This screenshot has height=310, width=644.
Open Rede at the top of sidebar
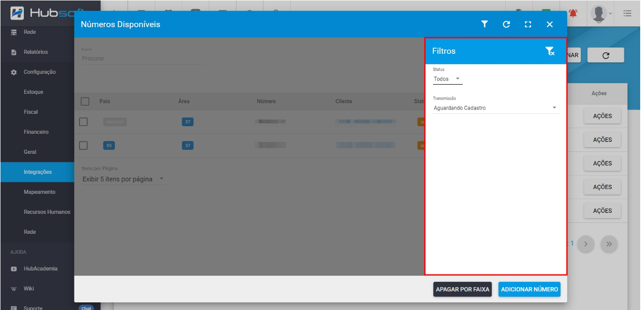(30, 32)
